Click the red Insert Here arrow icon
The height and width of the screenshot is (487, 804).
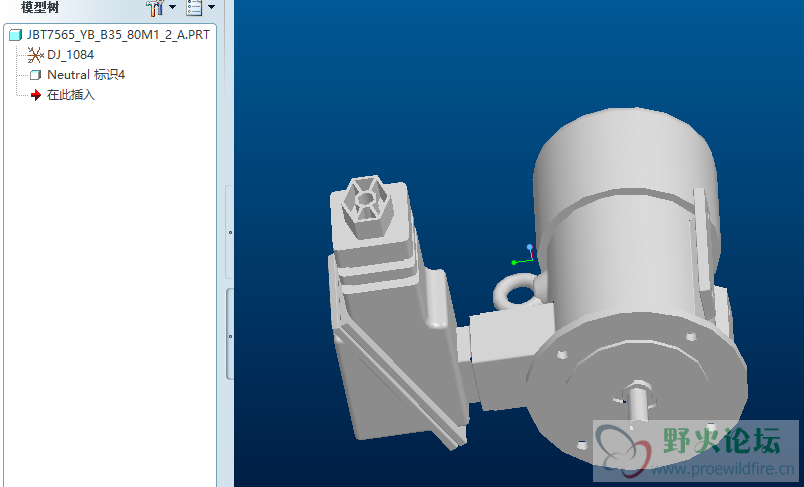coord(35,95)
